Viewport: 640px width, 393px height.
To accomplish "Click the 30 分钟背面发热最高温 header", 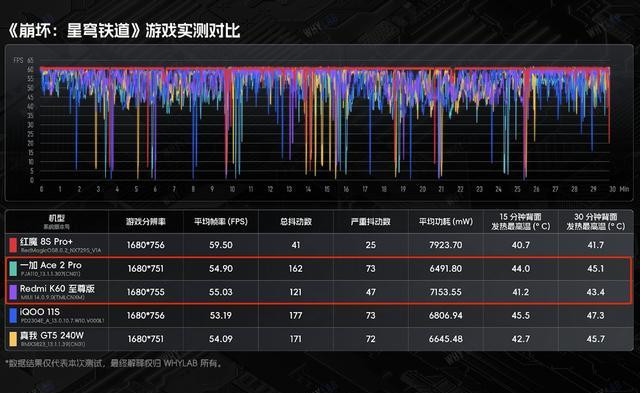I will (x=596, y=222).
